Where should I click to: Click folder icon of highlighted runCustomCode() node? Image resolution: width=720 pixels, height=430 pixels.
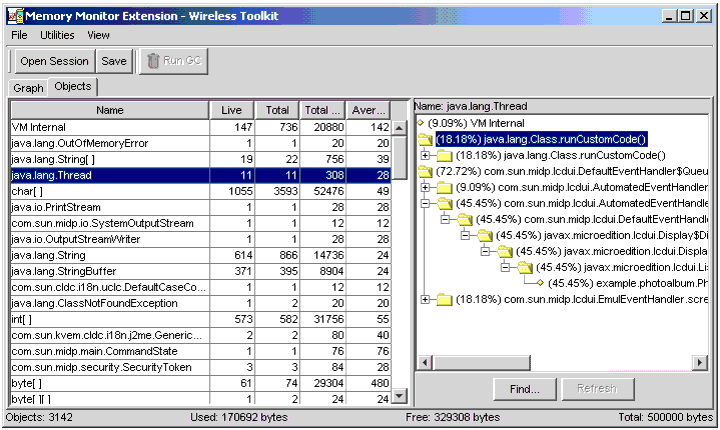point(425,139)
